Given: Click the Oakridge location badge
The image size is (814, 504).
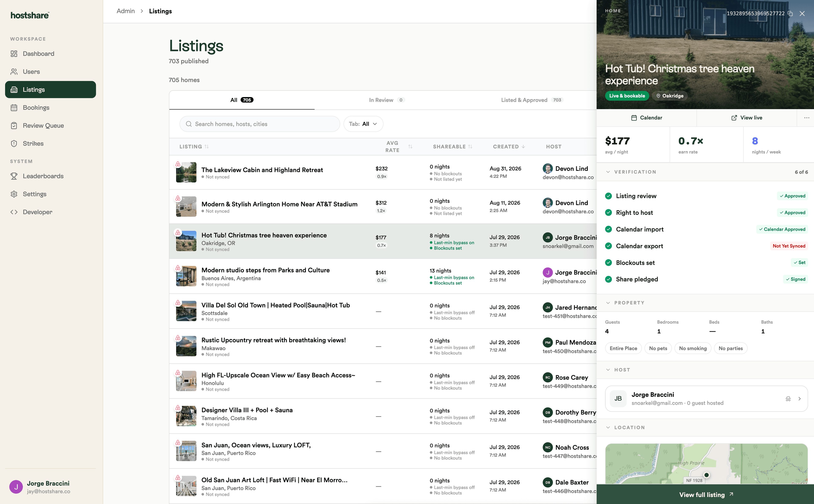Looking at the screenshot, I should pos(670,96).
